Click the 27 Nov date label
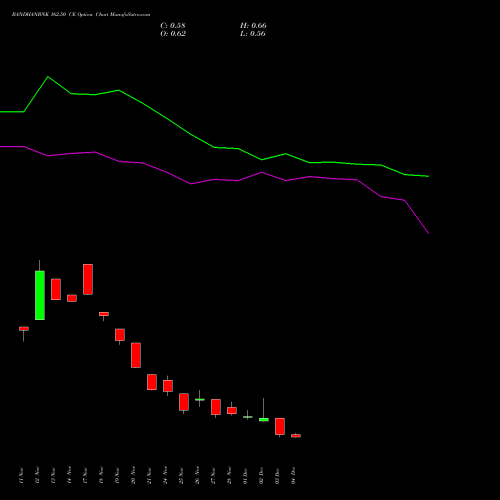Viewport: 500px width, 500px height. [x=213, y=475]
